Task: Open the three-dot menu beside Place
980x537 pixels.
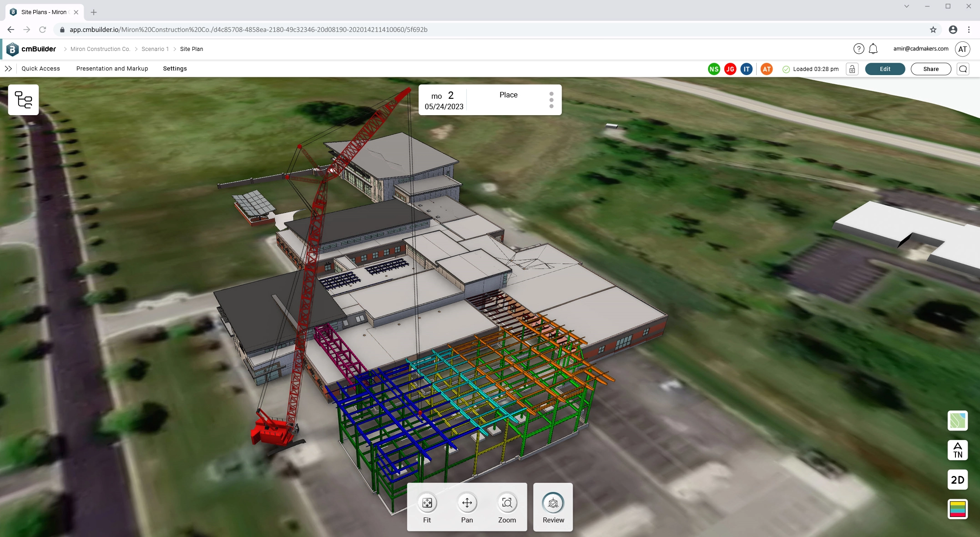Action: 551,100
